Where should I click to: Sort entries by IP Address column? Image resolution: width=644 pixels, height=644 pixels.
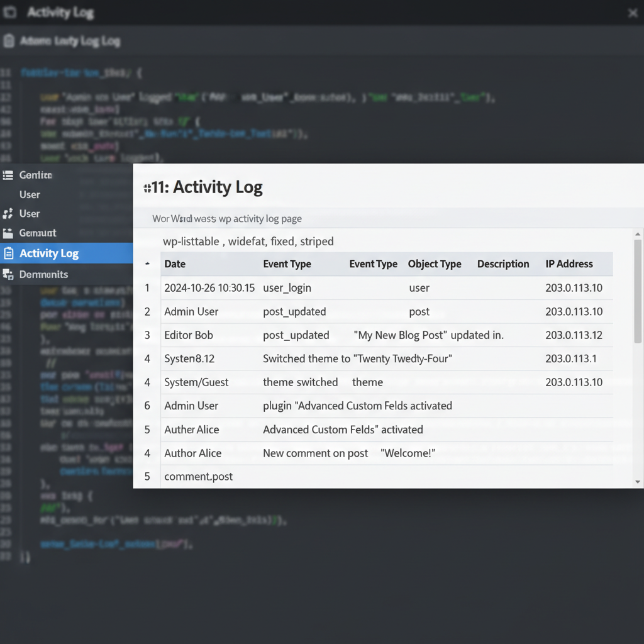[x=569, y=264]
